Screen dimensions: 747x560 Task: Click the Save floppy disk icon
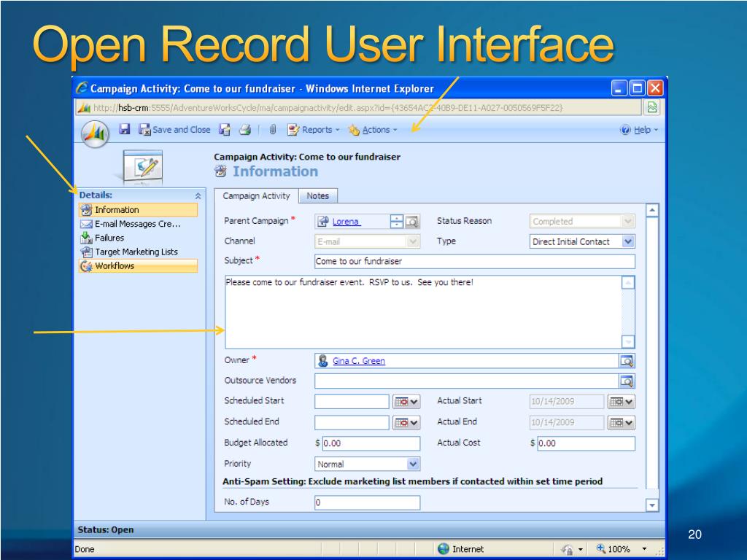click(x=124, y=129)
